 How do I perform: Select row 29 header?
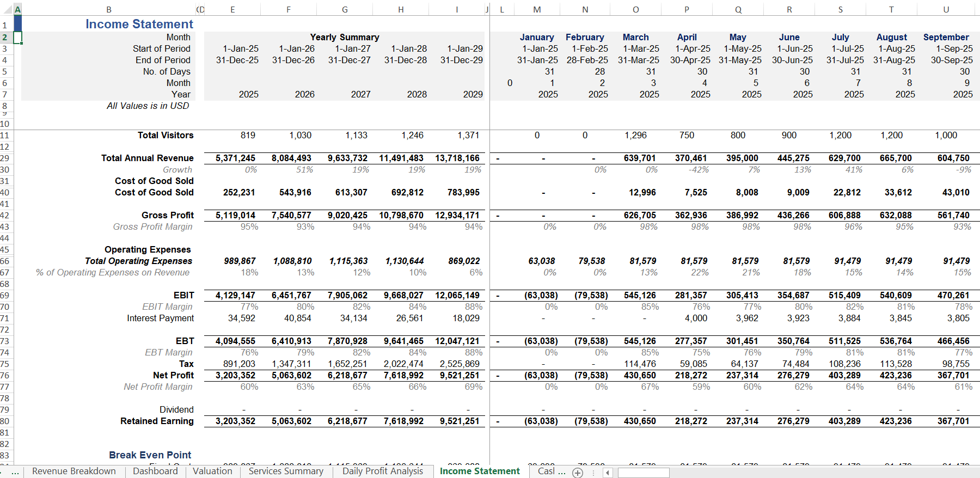point(5,158)
